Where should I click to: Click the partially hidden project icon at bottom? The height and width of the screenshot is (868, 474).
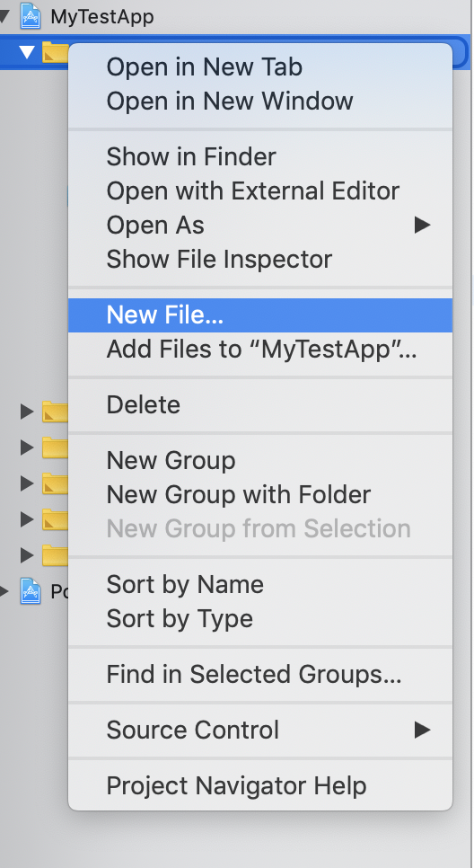tap(31, 591)
